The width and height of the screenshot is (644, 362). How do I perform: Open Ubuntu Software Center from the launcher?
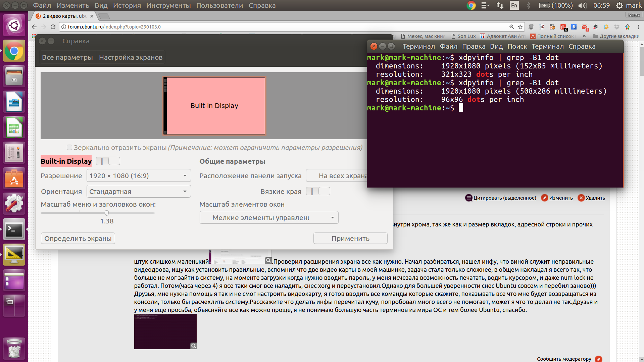click(14, 178)
